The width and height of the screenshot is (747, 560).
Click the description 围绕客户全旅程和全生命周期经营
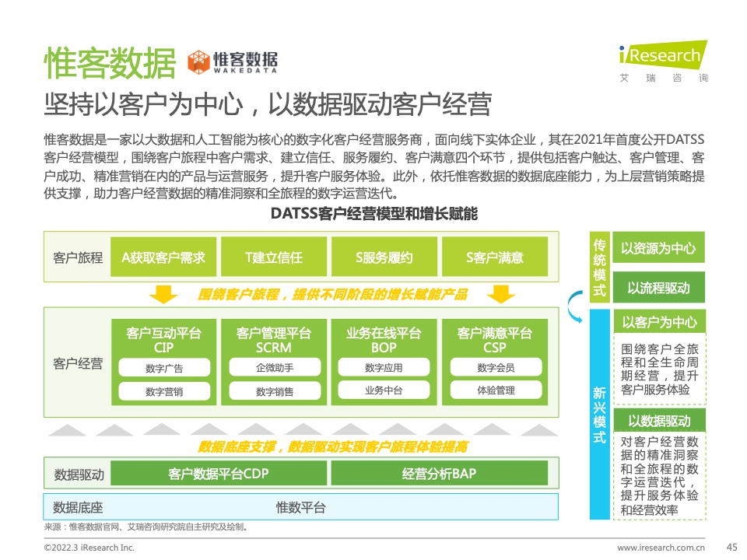[660, 369]
